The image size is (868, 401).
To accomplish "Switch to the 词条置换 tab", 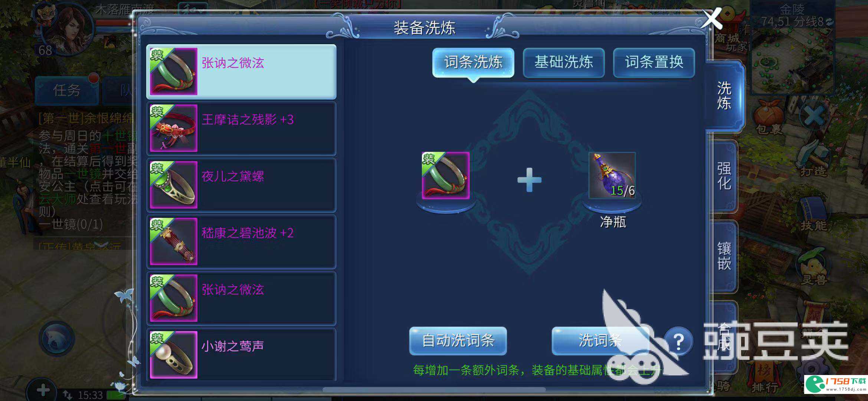I will pyautogui.click(x=654, y=62).
